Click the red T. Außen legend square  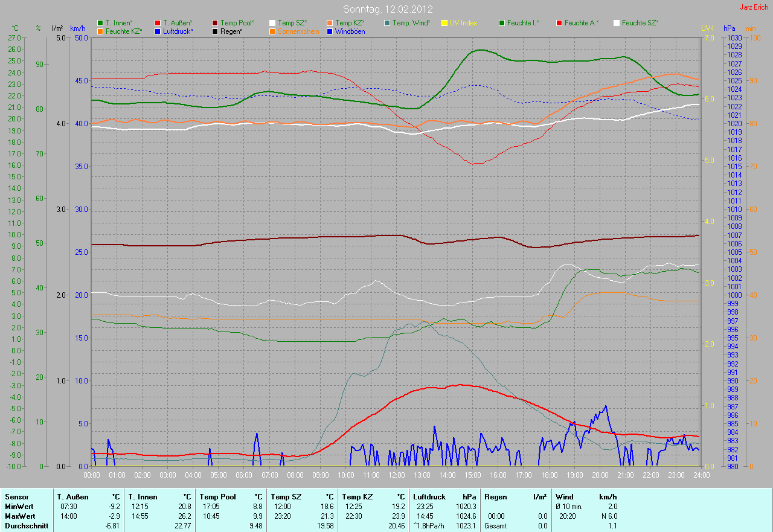158,23
